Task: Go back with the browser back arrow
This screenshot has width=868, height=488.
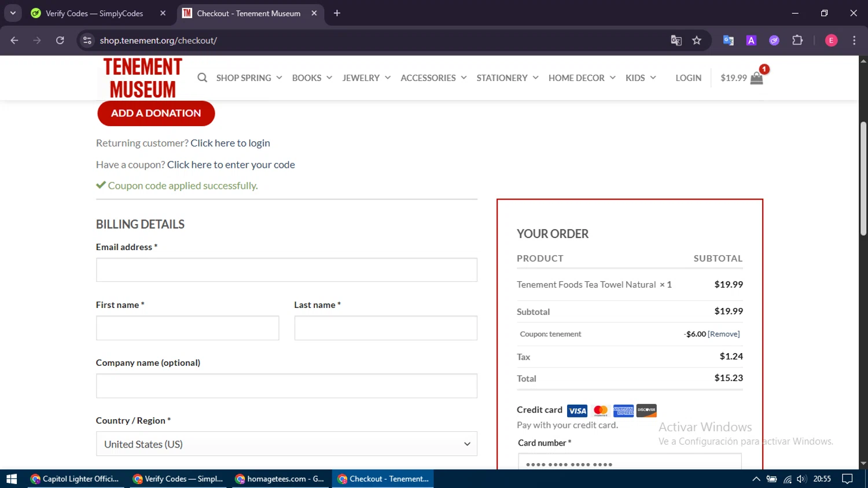Action: coord(14,41)
